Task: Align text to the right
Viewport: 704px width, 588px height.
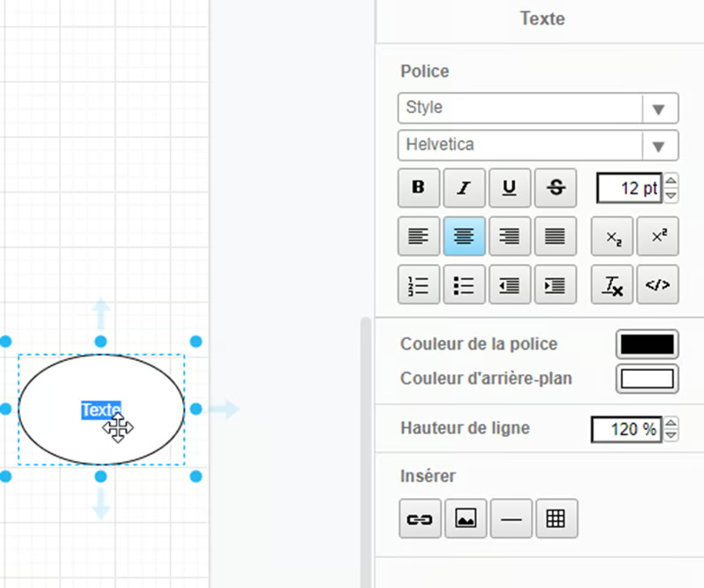Action: pos(510,237)
